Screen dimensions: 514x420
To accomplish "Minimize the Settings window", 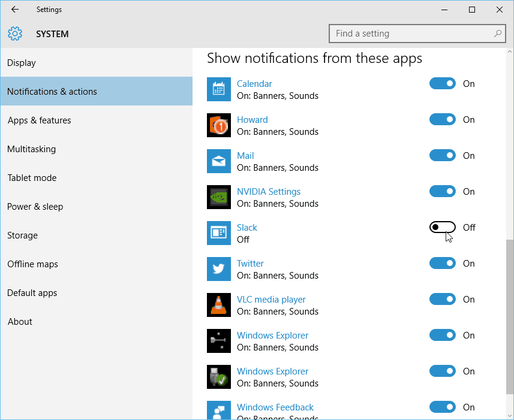I will click(444, 10).
